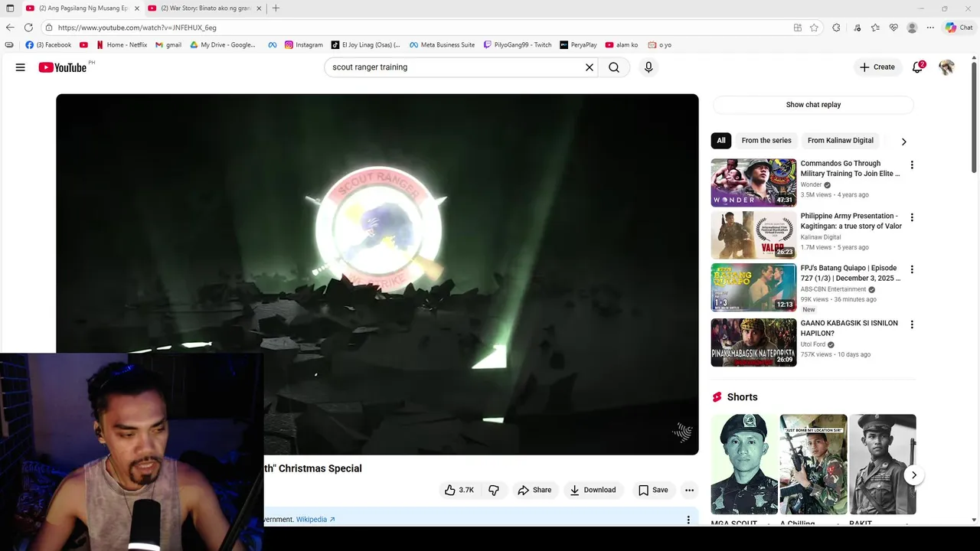Click the magnifier search button
Image resolution: width=980 pixels, height=551 pixels.
(614, 67)
